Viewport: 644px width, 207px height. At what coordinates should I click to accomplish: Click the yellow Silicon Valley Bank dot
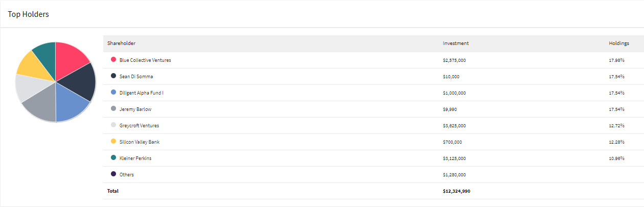click(113, 142)
